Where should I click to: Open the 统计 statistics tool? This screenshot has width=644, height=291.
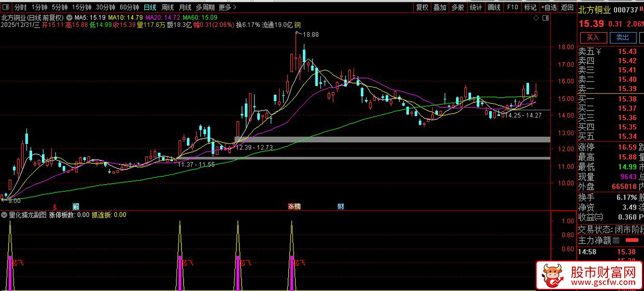[x=475, y=8]
